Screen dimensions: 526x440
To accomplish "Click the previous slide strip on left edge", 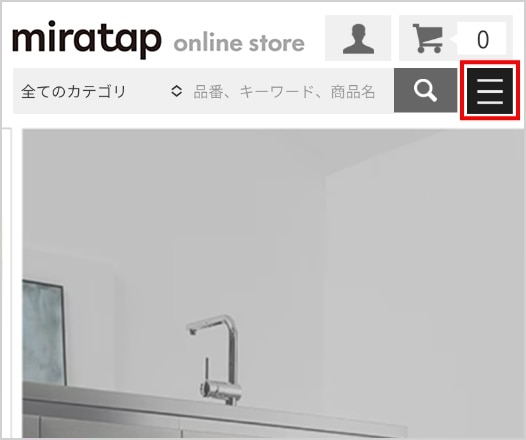I will click(x=6, y=282).
